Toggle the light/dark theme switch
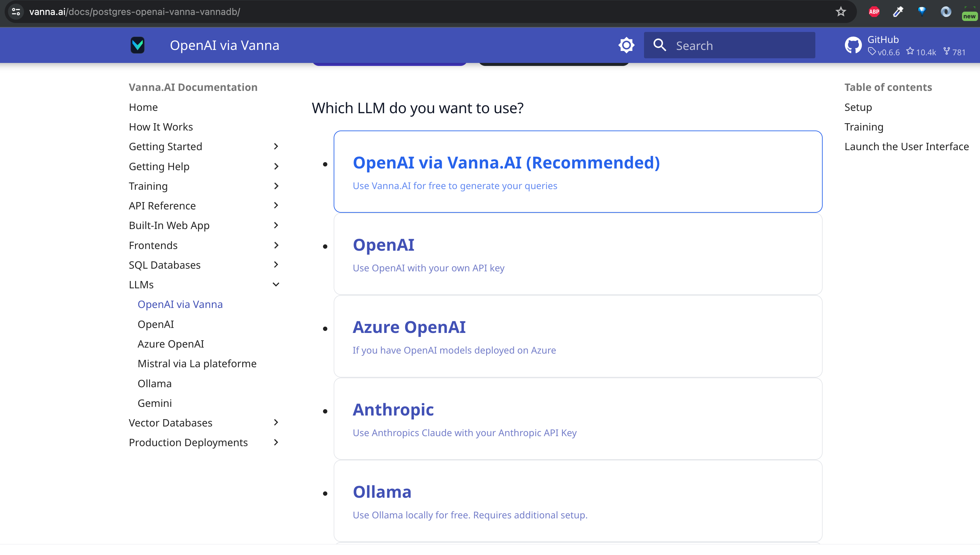980x555 pixels. 626,45
